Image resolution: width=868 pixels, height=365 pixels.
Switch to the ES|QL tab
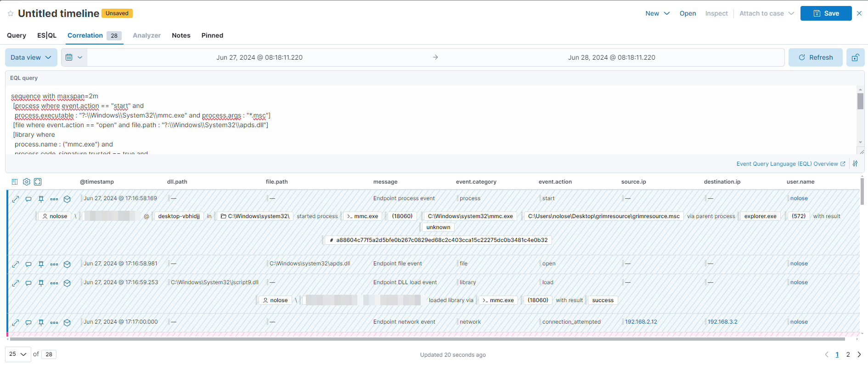coord(47,35)
